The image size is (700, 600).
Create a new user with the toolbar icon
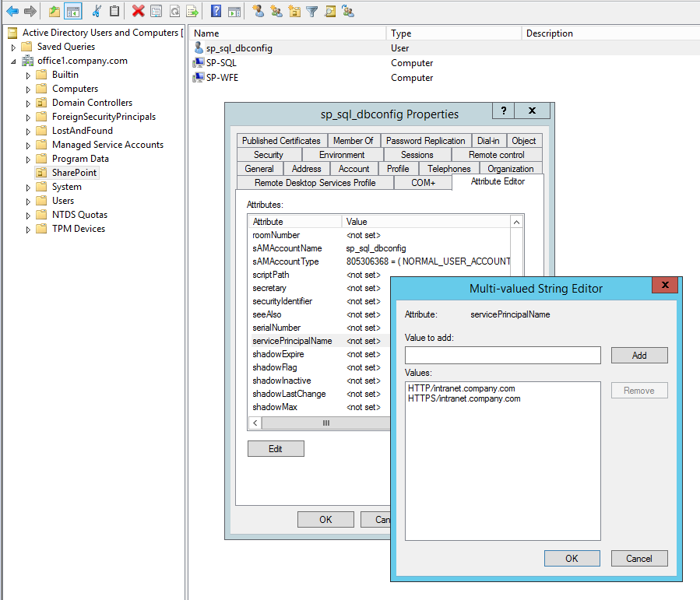tap(258, 11)
